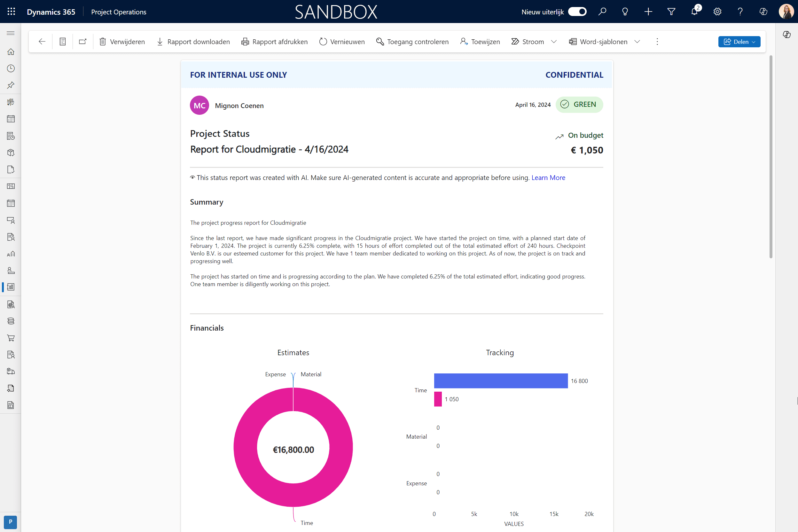Go to Home in the sidebar
This screenshot has height=532, width=798.
pos(11,51)
